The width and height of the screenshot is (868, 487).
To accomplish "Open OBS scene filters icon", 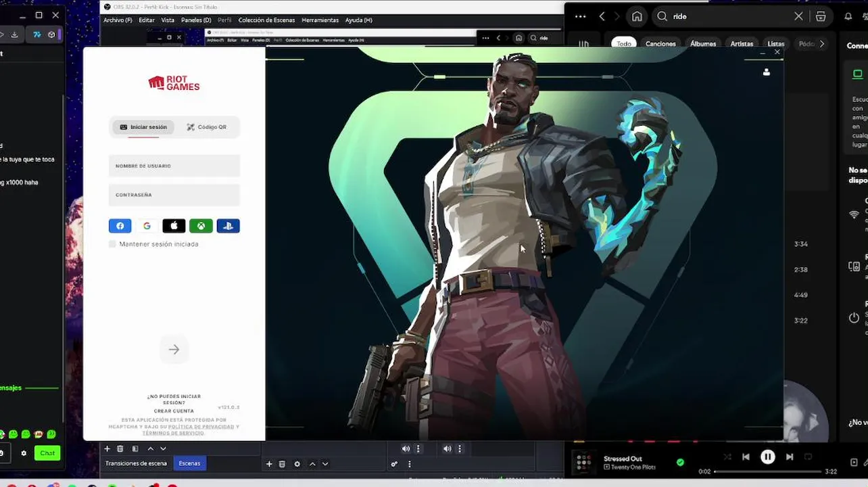I will click(135, 448).
